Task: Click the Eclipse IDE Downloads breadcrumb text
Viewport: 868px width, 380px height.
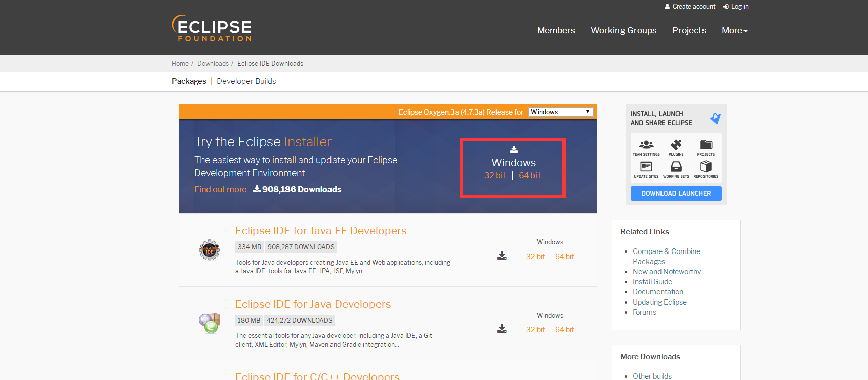Action: (x=270, y=63)
